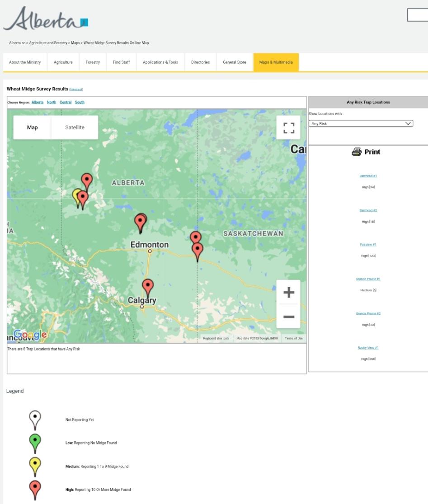Open the Rocky View #1 trap link
The width and height of the screenshot is (428, 504).
[368, 348]
